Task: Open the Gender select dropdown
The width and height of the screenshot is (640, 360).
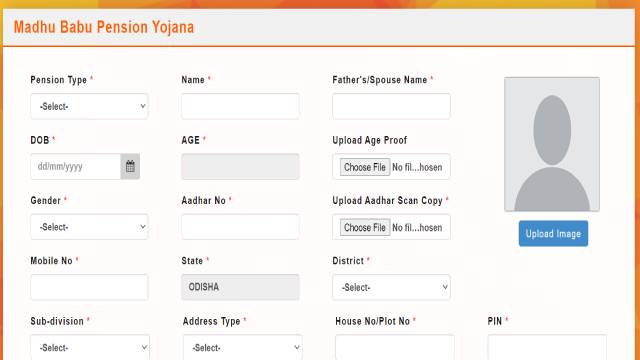Action: tap(89, 227)
